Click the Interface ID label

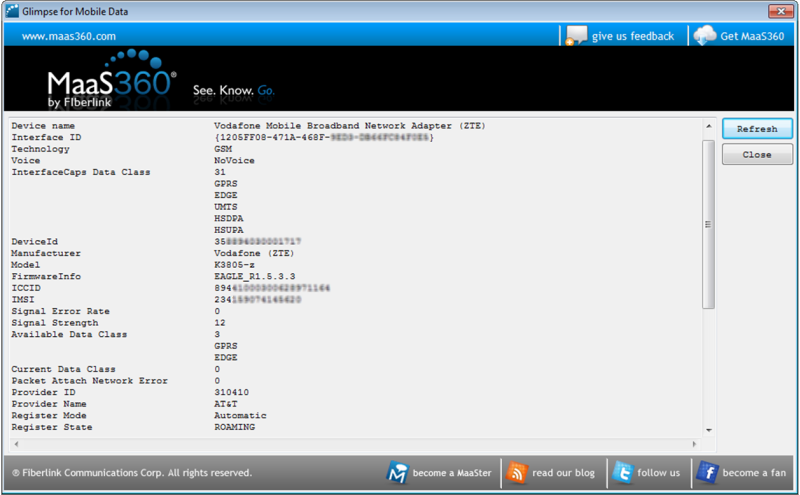pyautogui.click(x=46, y=138)
